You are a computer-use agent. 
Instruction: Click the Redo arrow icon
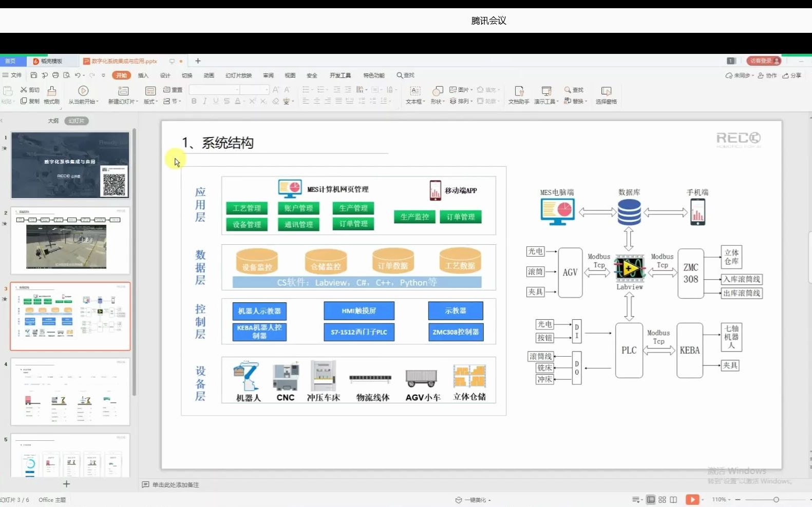coord(92,75)
